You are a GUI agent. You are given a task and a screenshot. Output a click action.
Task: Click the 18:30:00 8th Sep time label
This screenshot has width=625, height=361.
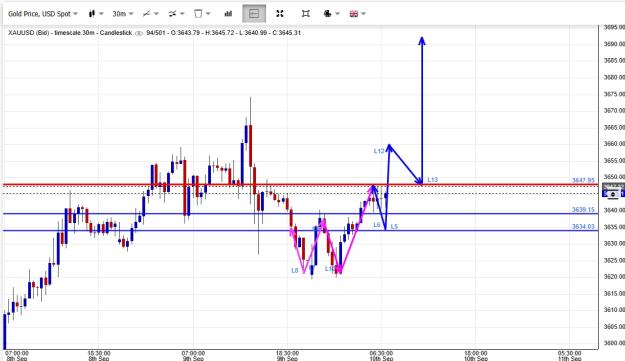[99, 356]
